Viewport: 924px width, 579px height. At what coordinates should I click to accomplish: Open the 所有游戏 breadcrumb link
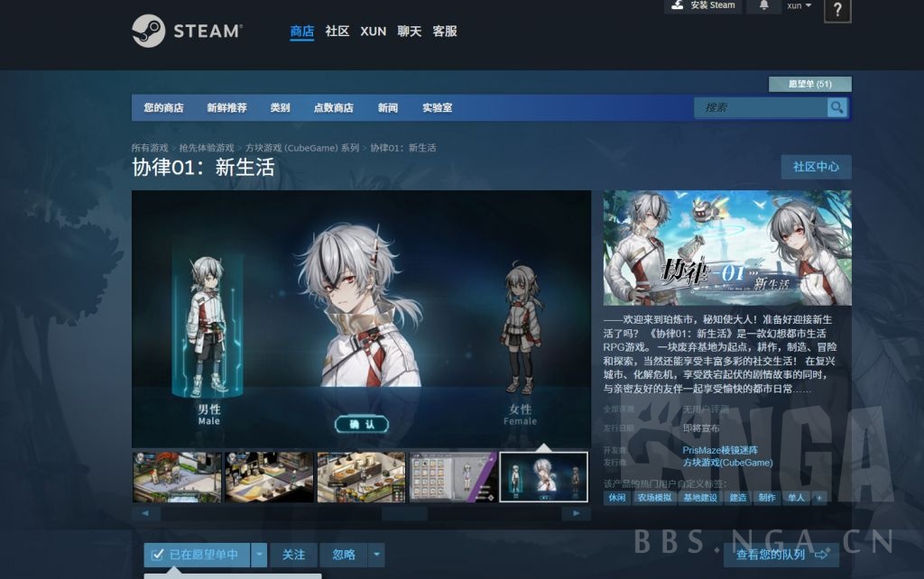point(150,148)
